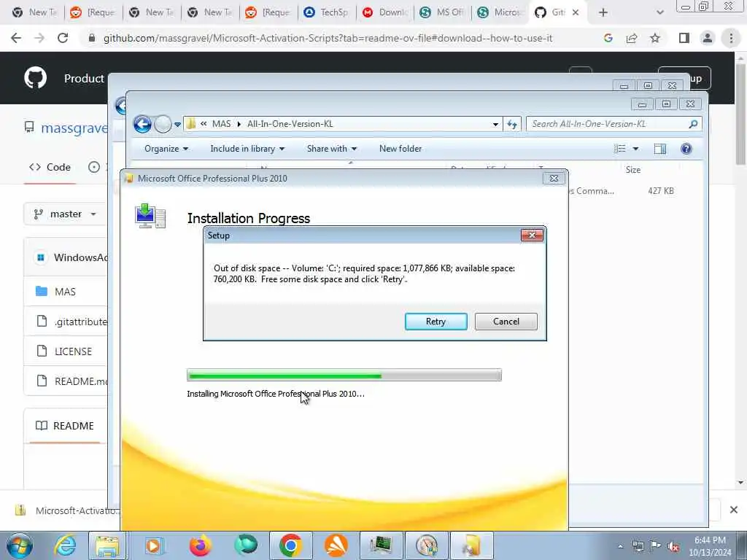Open the .gitattributes file on GitHub

point(80,322)
